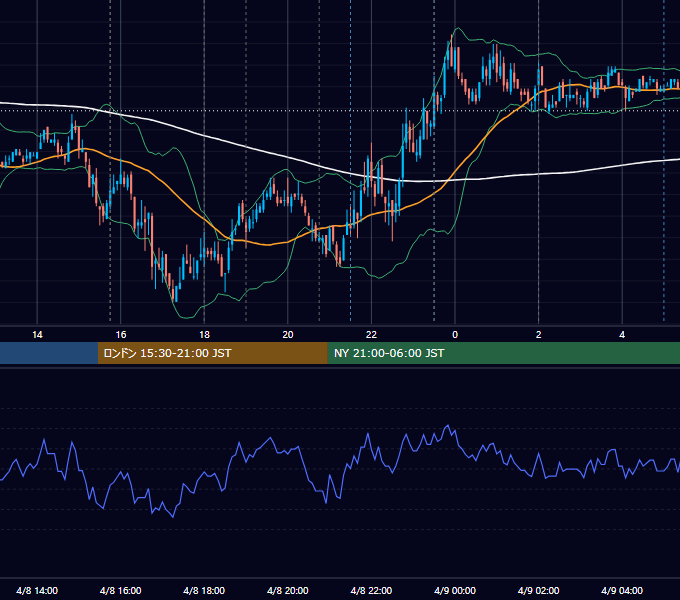Click the 4 hour label on upper time axis

[622, 335]
